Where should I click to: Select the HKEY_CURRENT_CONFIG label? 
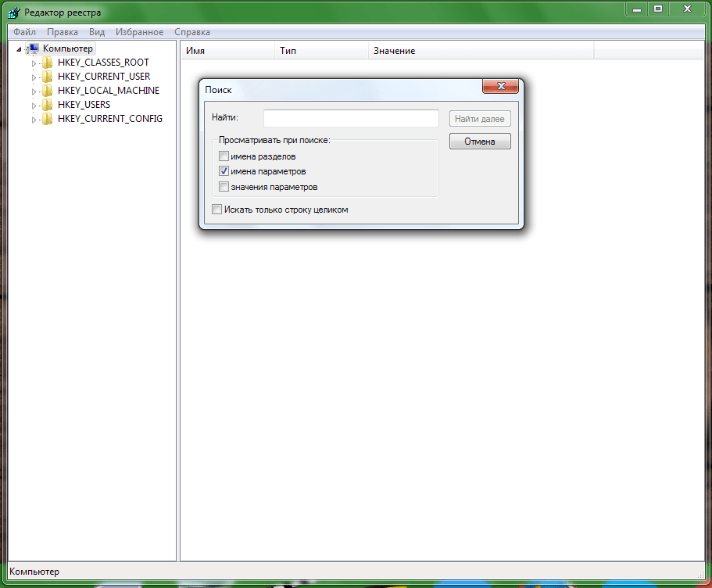coord(110,119)
